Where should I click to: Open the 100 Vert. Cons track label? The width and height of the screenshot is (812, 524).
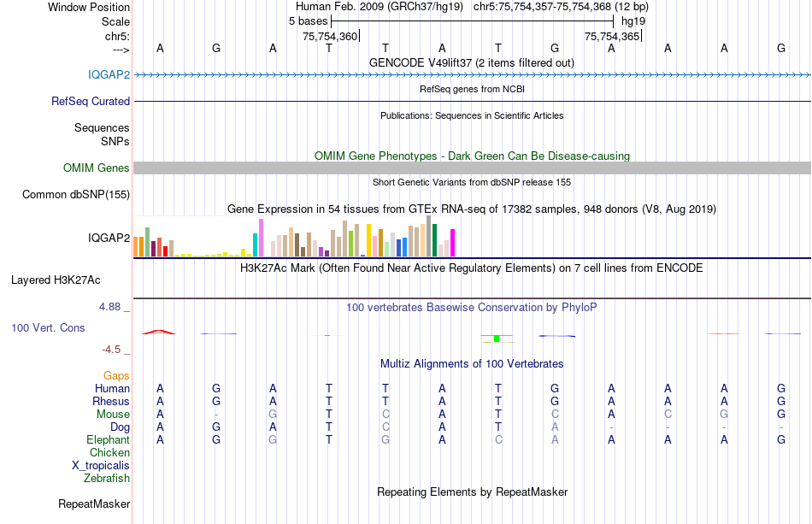click(x=48, y=327)
